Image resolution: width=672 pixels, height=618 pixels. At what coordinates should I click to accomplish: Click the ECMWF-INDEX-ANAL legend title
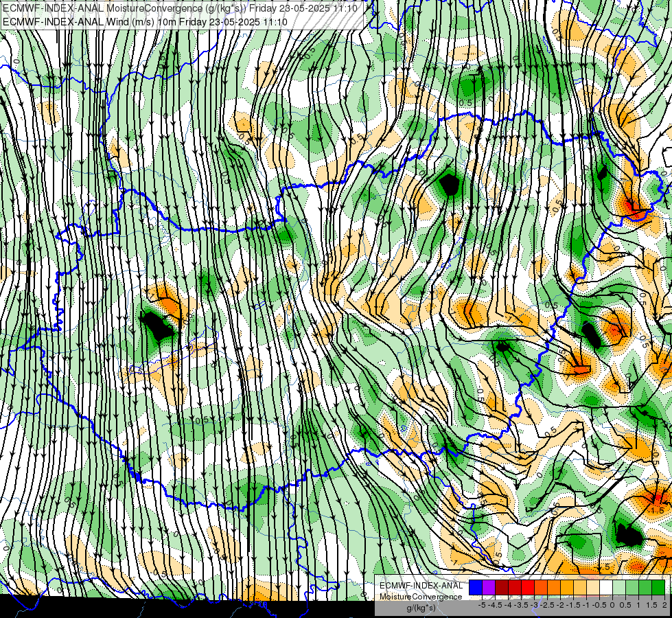[421, 586]
